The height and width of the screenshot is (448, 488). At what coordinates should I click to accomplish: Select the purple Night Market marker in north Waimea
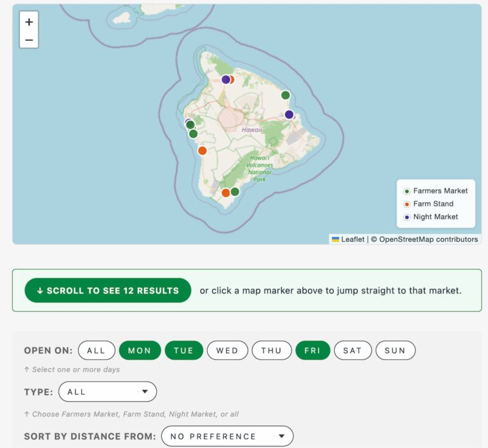226,79
